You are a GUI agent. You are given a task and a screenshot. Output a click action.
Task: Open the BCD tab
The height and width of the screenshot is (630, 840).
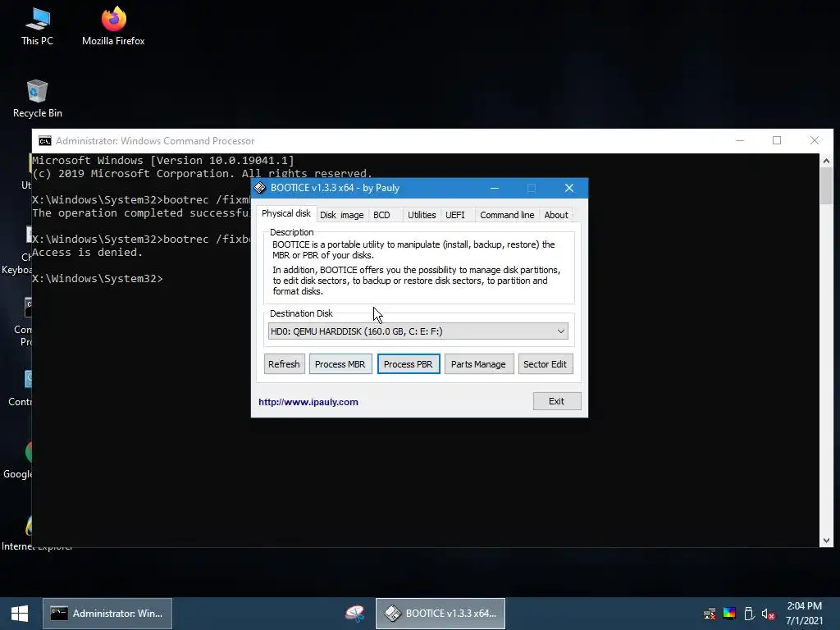tap(381, 215)
